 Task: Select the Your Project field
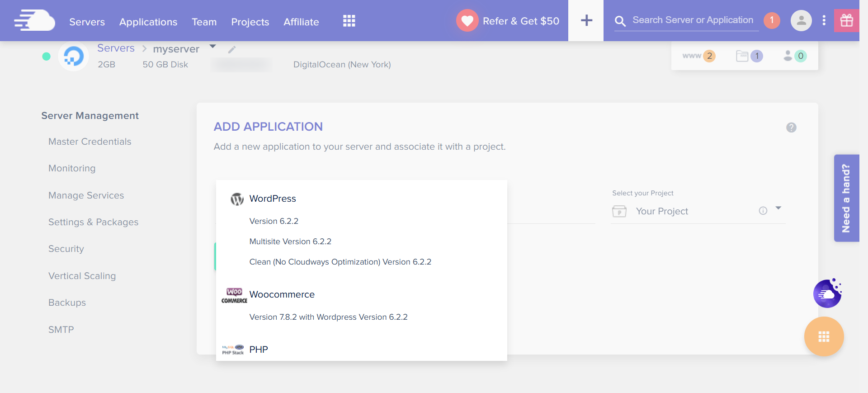pyautogui.click(x=698, y=211)
